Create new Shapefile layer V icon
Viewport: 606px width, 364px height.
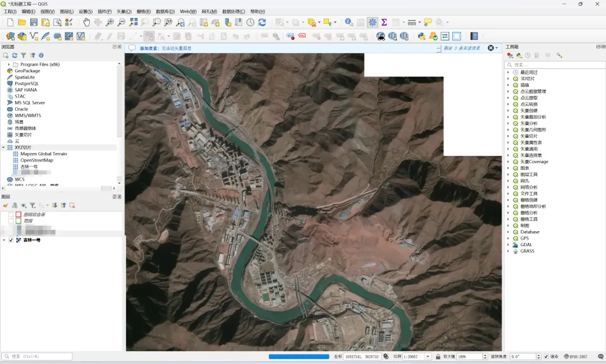[x=34, y=36]
